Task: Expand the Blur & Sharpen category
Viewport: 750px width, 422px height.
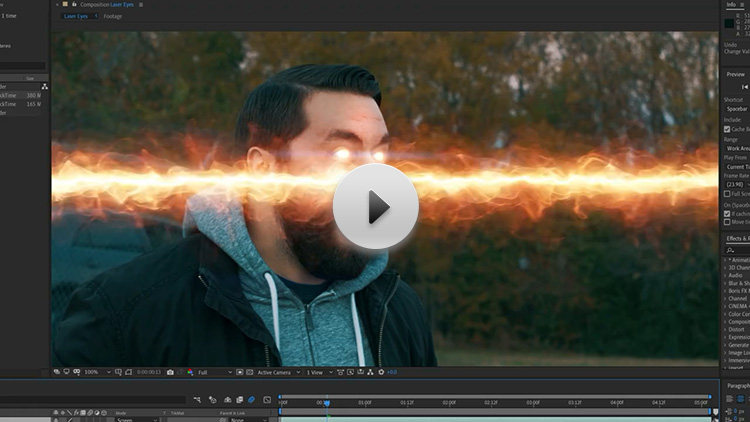Action: click(725, 283)
